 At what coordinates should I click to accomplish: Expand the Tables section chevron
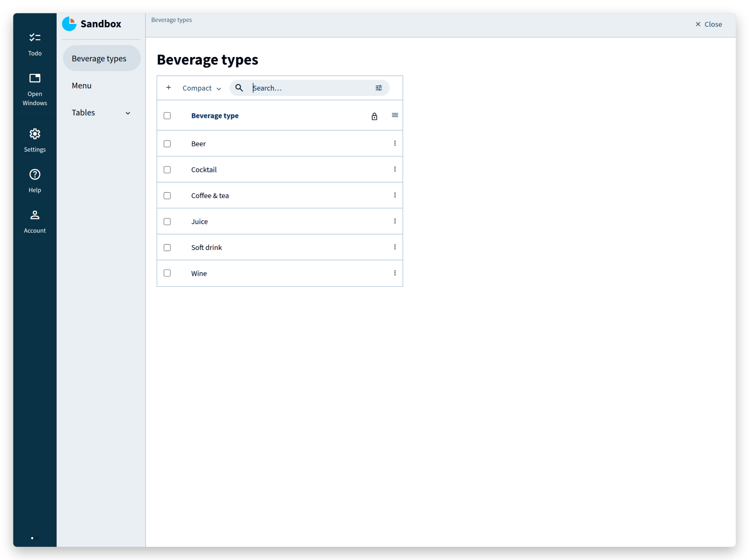point(128,113)
